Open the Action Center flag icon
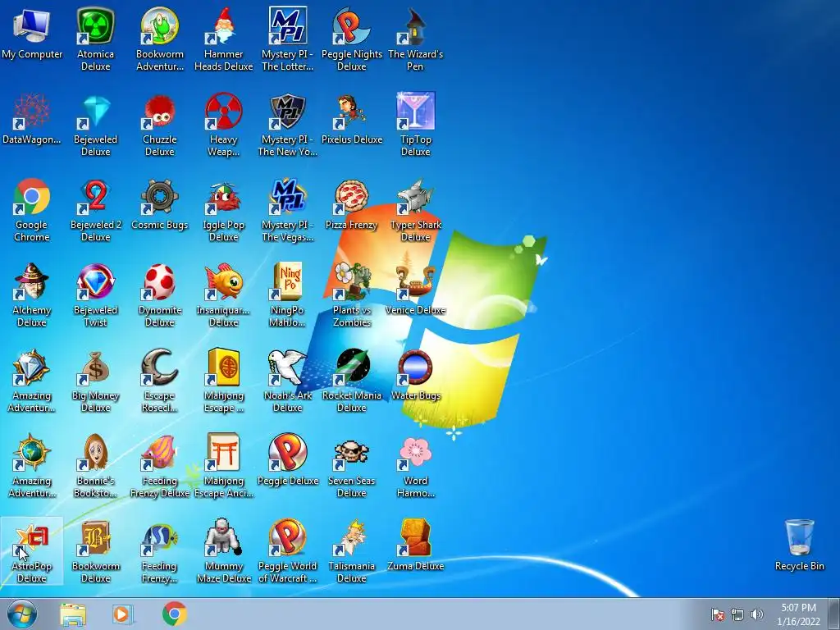This screenshot has width=840, height=630. [x=718, y=614]
